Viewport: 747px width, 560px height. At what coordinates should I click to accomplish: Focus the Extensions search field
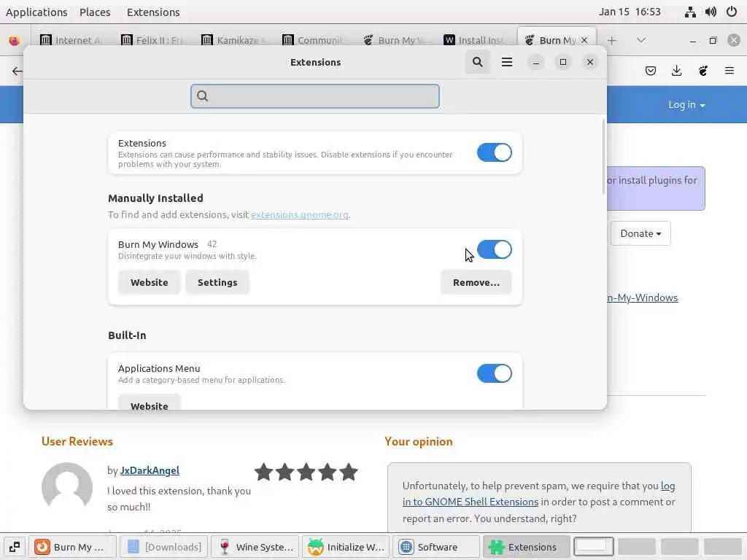(x=315, y=96)
